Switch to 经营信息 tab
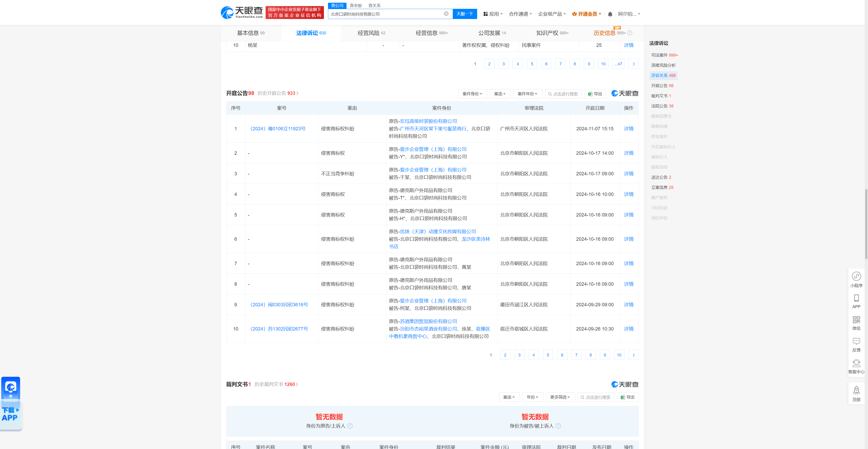The height and width of the screenshot is (449, 868). coord(432,33)
